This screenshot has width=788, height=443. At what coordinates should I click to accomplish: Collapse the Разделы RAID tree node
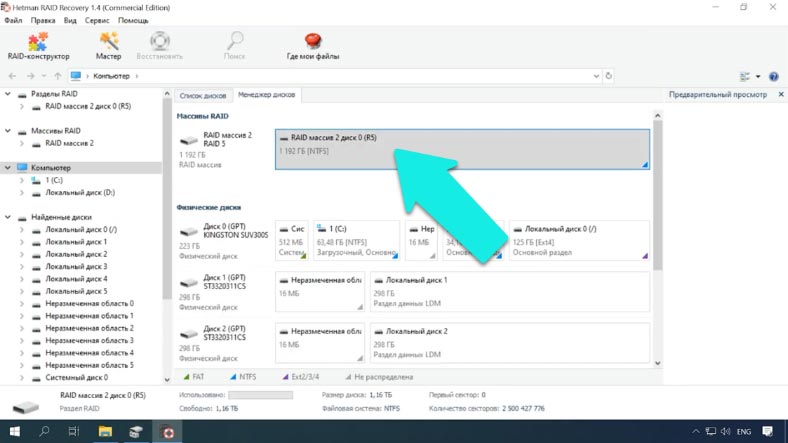tap(8, 94)
